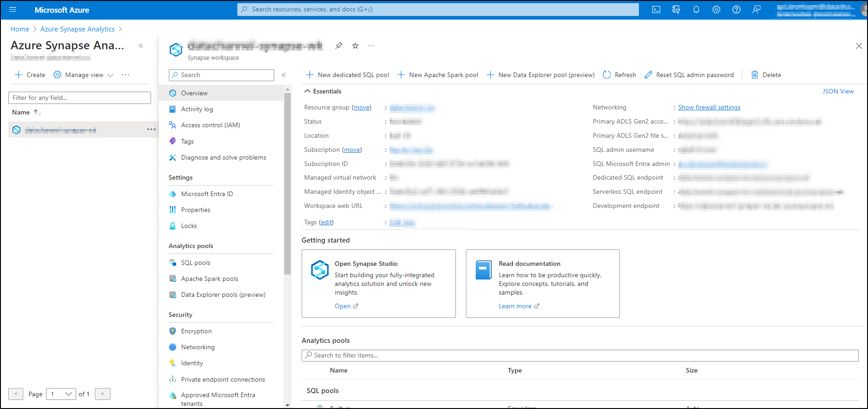The image size is (868, 409).
Task: Open the Help question mark icon
Action: (737, 10)
